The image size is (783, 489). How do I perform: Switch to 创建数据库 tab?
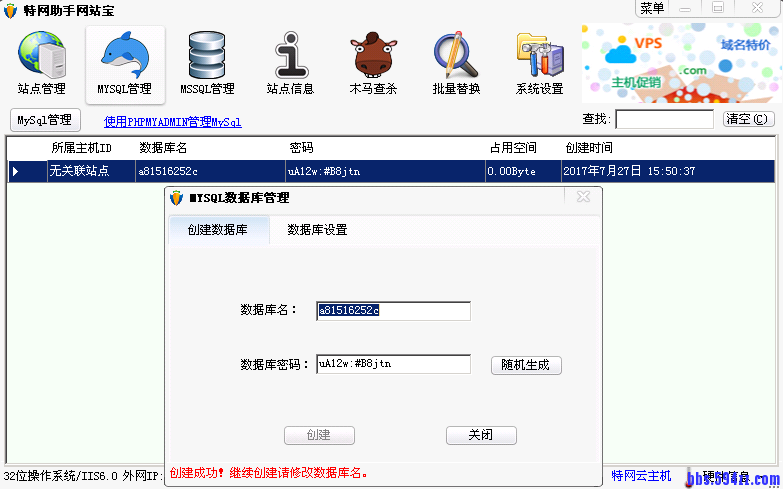click(x=218, y=230)
